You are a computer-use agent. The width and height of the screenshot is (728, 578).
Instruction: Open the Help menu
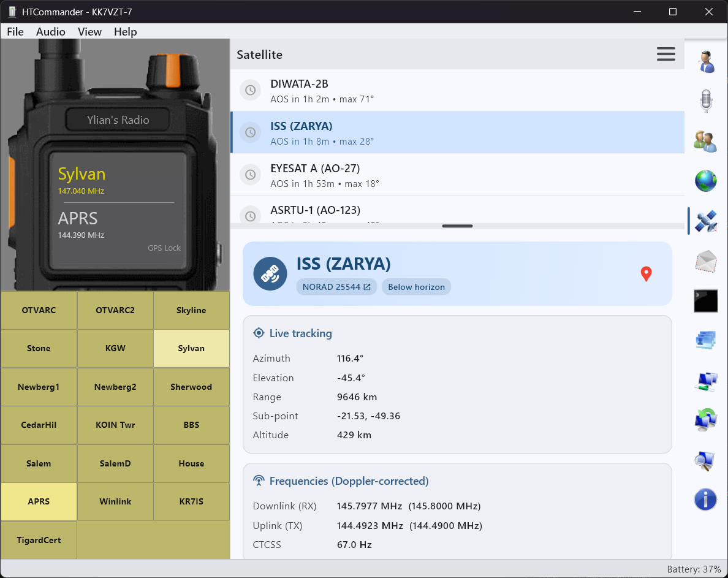coord(126,32)
